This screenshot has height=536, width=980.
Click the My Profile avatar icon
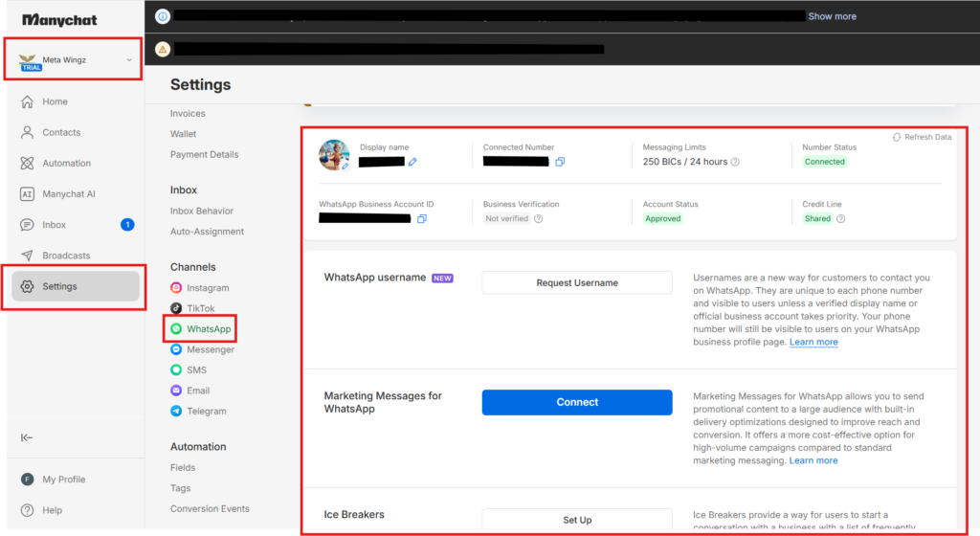pos(27,480)
